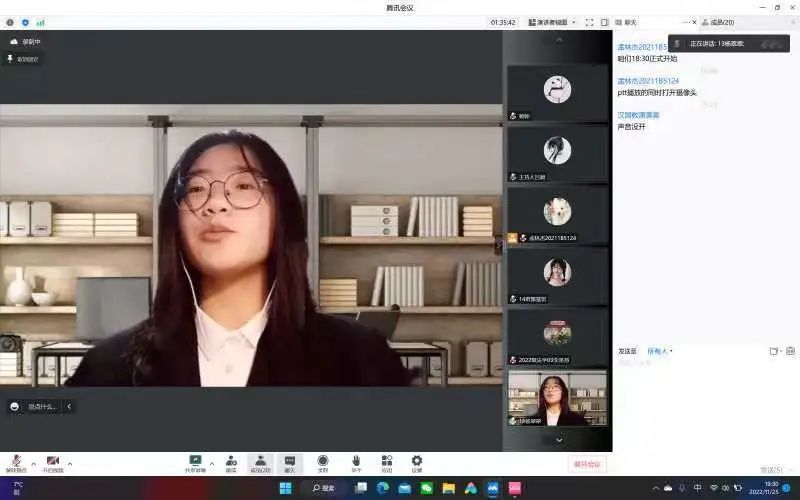Show hidden system tray icons
Viewport: 800px width, 500px height.
(656, 488)
